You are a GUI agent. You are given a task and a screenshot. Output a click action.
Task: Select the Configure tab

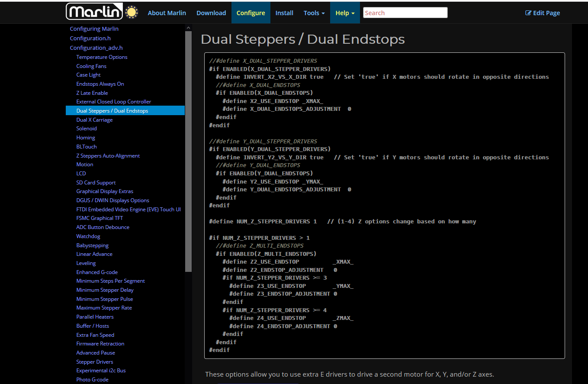tap(251, 13)
